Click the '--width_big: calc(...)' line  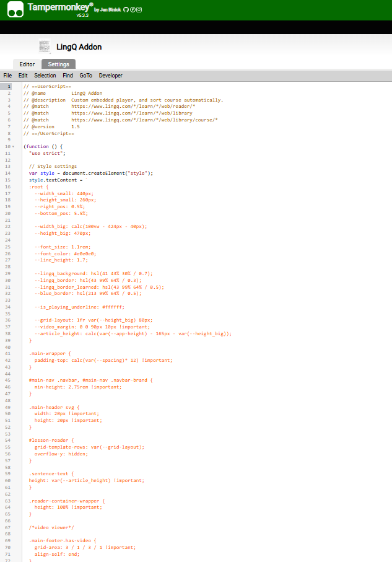(x=90, y=227)
